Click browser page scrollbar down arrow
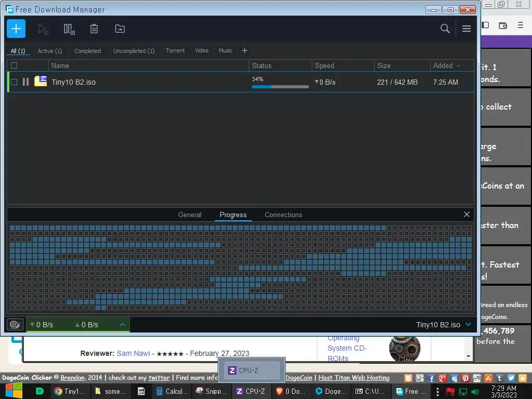532x399 pixels. (x=468, y=356)
